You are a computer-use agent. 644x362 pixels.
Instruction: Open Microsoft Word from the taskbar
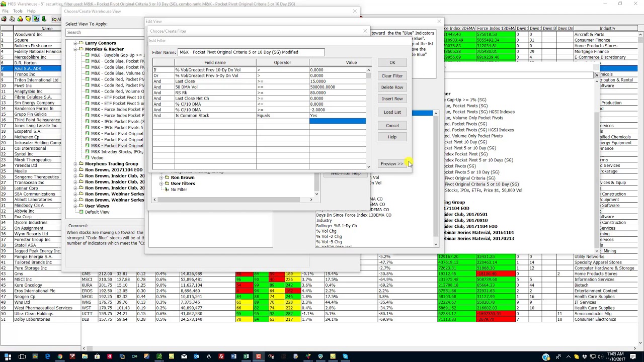point(234,356)
